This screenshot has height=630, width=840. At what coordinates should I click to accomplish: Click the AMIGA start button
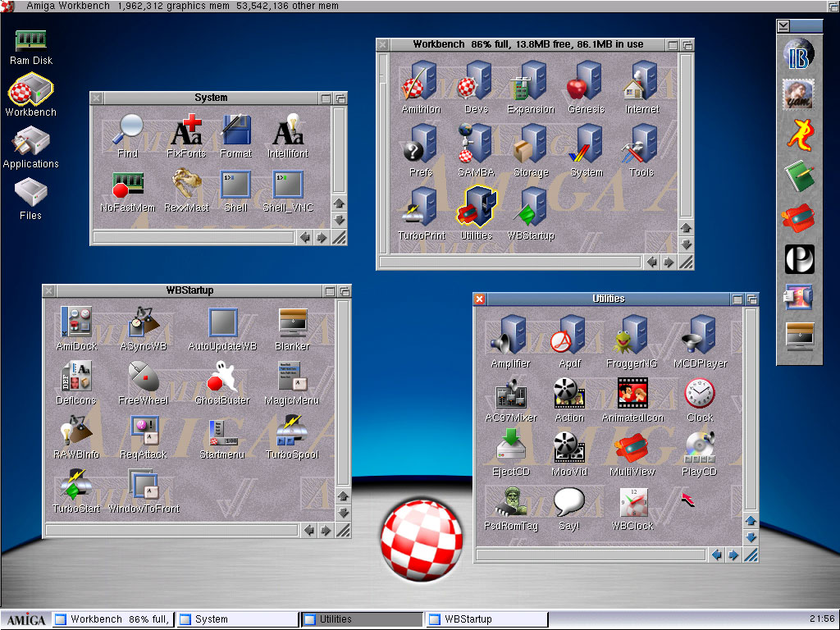tap(25, 619)
